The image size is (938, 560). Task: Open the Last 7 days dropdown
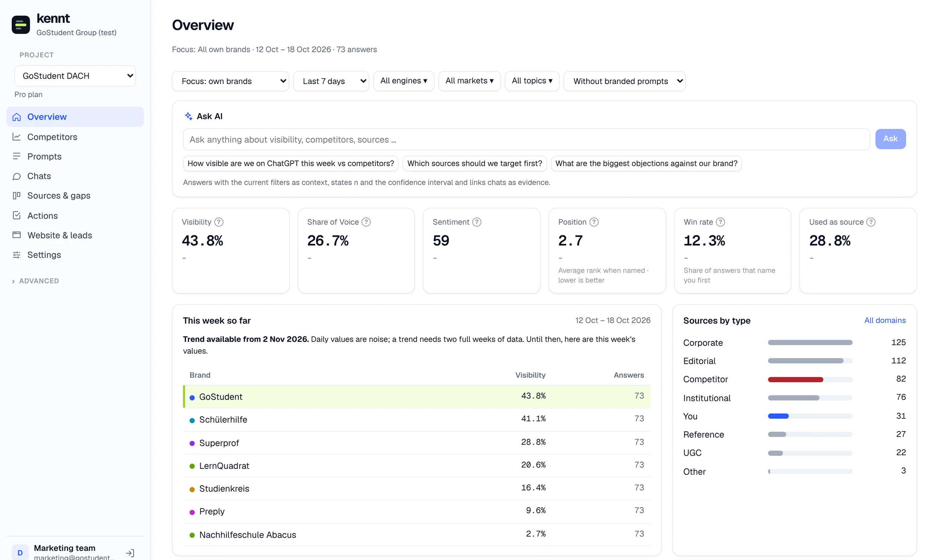pyautogui.click(x=331, y=81)
